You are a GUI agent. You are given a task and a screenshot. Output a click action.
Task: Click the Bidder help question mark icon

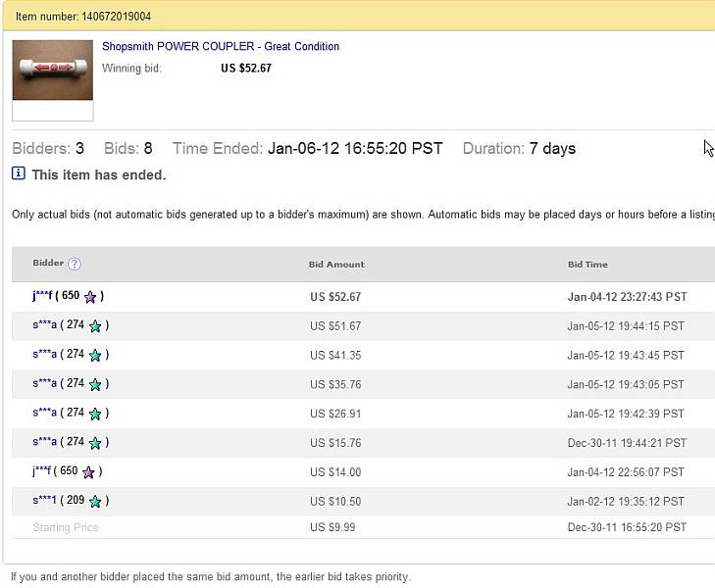pyautogui.click(x=75, y=265)
